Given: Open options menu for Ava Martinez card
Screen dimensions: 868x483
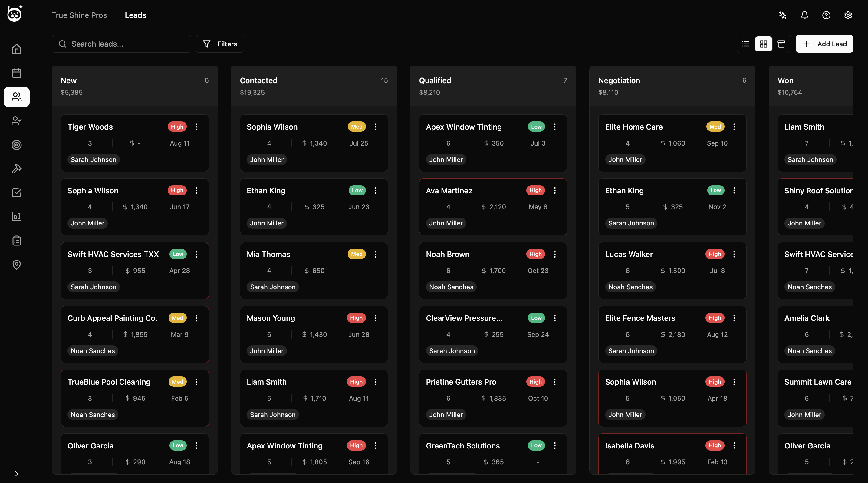Looking at the screenshot, I should click(x=555, y=190).
